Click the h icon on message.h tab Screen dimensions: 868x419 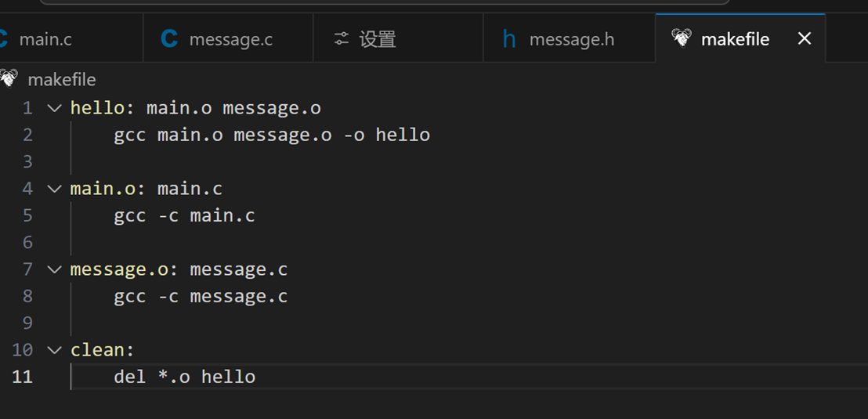509,38
